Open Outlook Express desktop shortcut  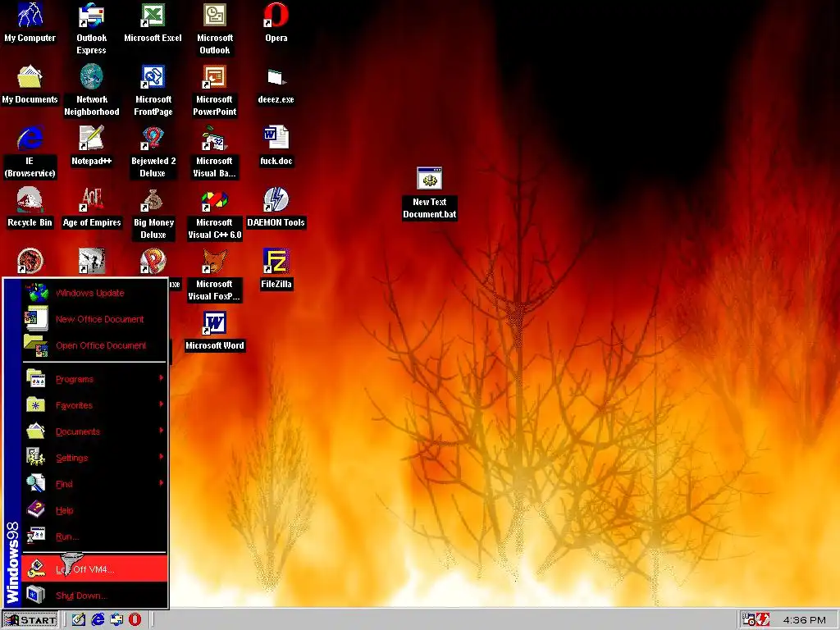(91, 29)
